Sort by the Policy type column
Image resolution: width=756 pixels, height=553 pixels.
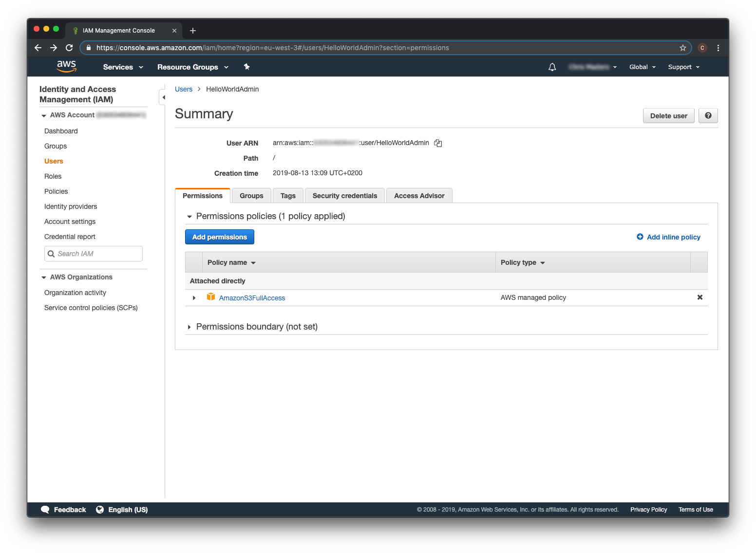(523, 262)
